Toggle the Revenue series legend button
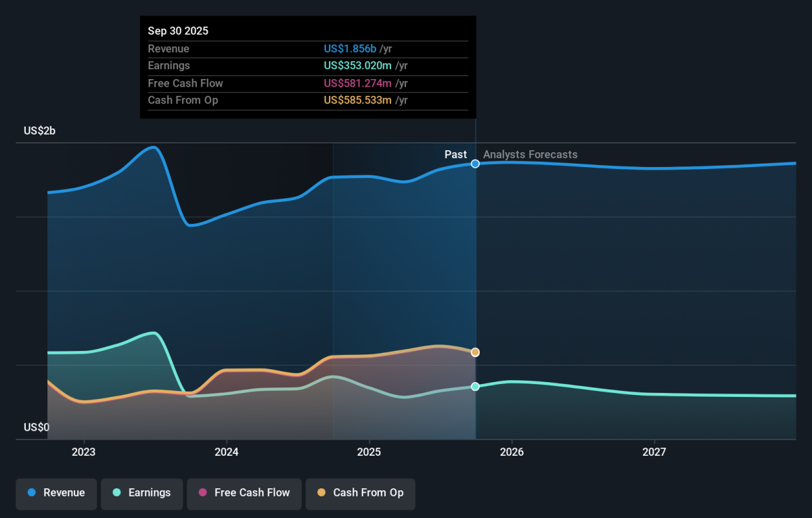This screenshot has width=812, height=518. 64,493
